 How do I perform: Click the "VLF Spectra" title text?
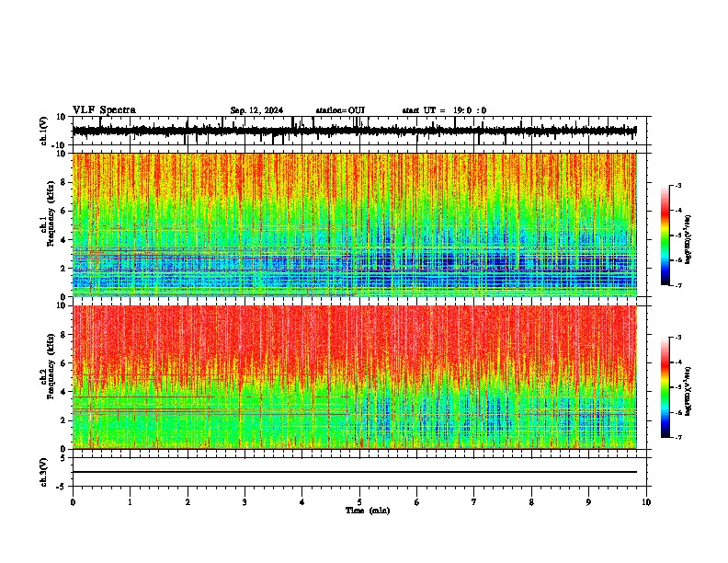click(104, 110)
